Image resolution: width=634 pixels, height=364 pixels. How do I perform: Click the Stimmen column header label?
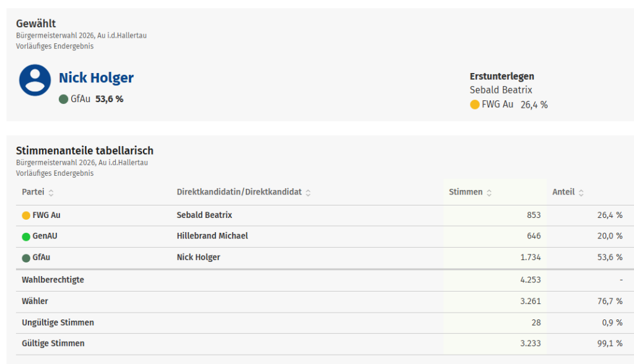click(465, 192)
